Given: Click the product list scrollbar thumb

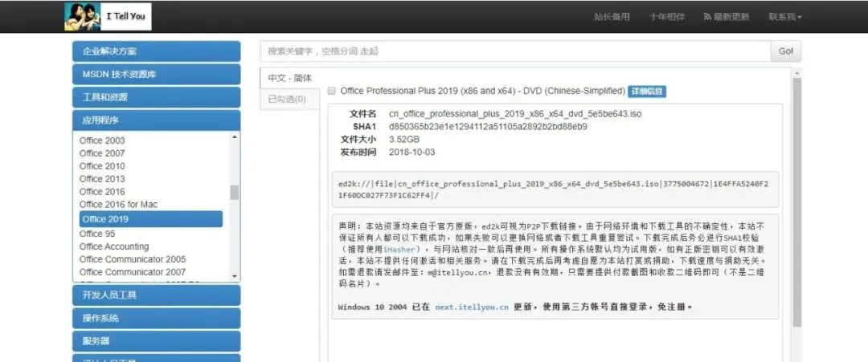Looking at the screenshot, I should (235, 193).
